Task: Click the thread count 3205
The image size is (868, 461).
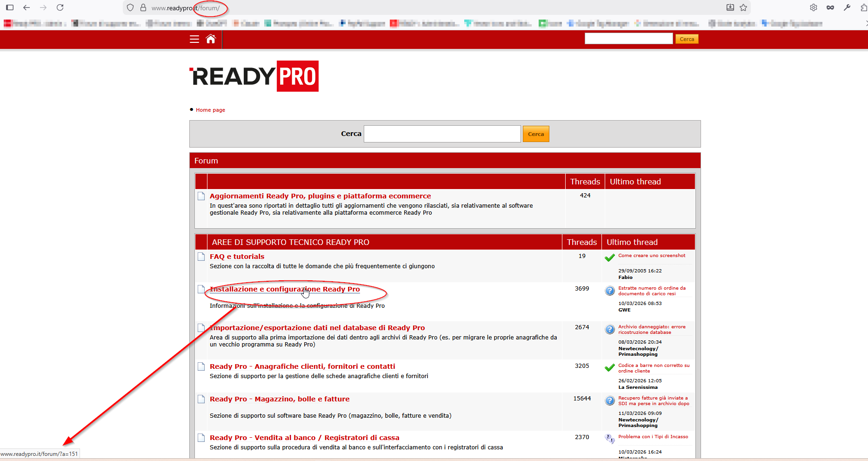Action: (582, 366)
